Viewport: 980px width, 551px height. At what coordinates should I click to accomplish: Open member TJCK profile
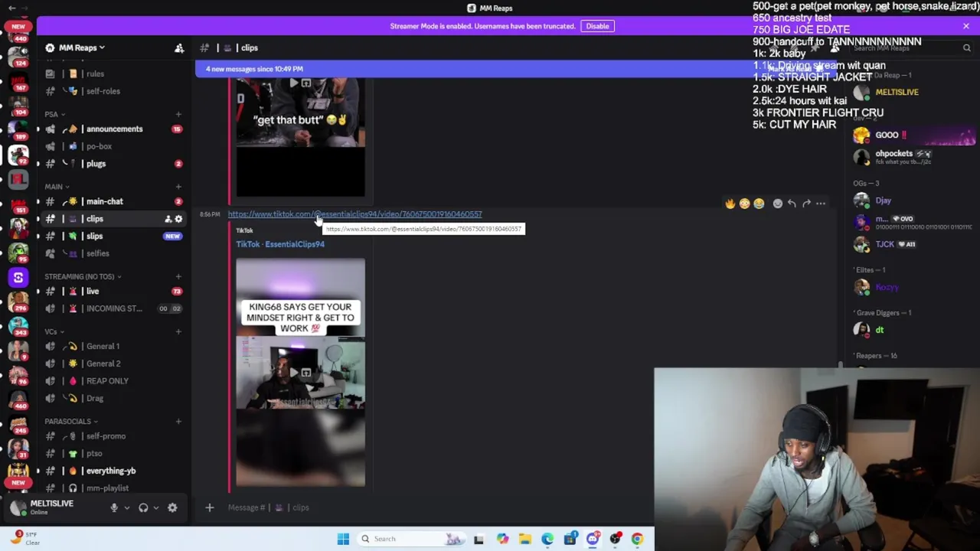click(884, 244)
